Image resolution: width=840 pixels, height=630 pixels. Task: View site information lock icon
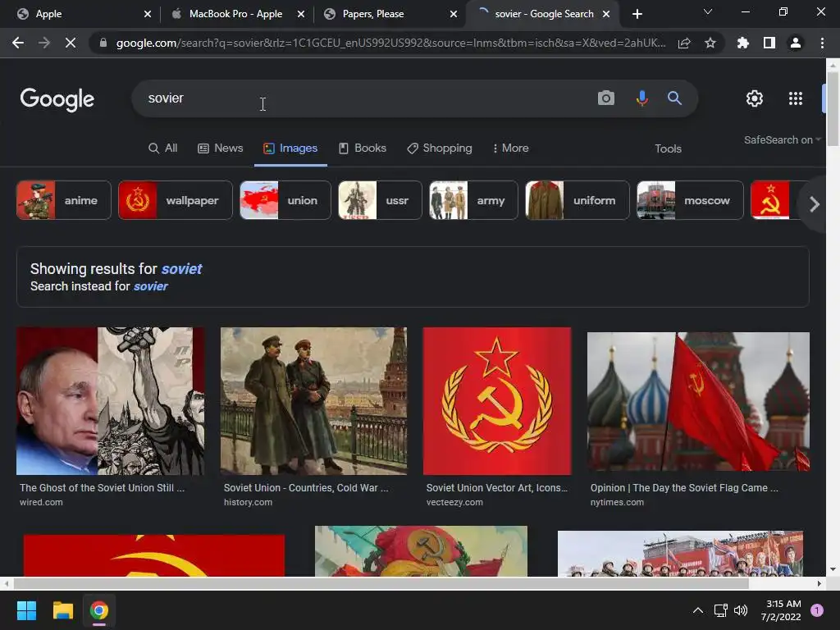[103, 43]
